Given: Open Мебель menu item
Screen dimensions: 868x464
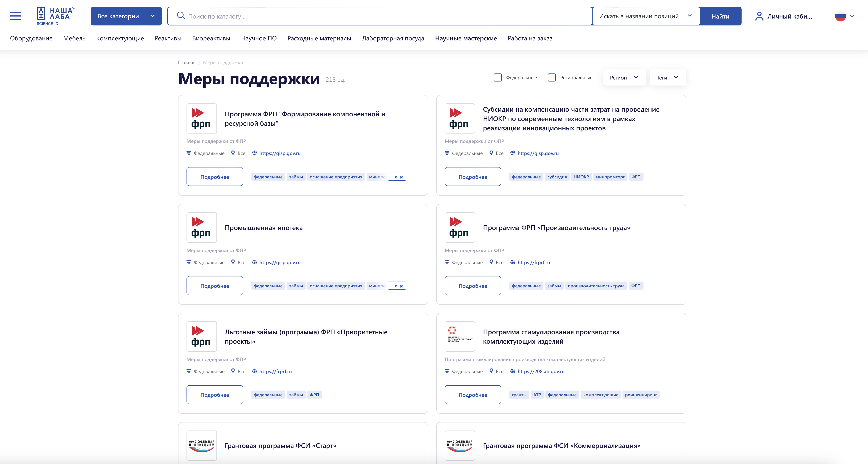Looking at the screenshot, I should [74, 38].
